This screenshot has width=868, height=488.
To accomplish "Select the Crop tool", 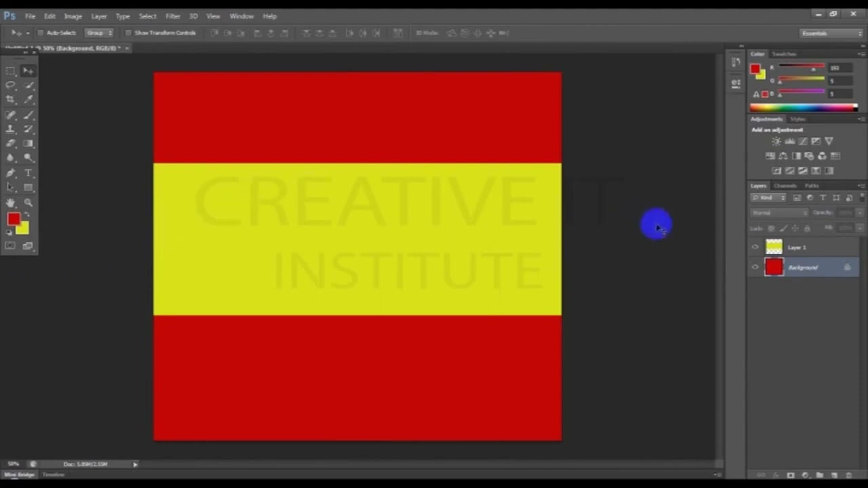I will pyautogui.click(x=11, y=100).
